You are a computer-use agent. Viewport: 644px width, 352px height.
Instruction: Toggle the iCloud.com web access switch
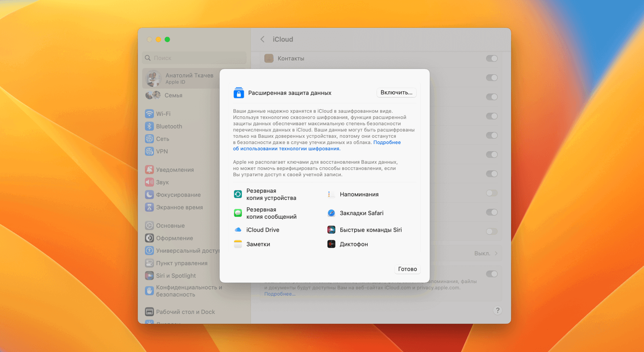click(x=492, y=274)
